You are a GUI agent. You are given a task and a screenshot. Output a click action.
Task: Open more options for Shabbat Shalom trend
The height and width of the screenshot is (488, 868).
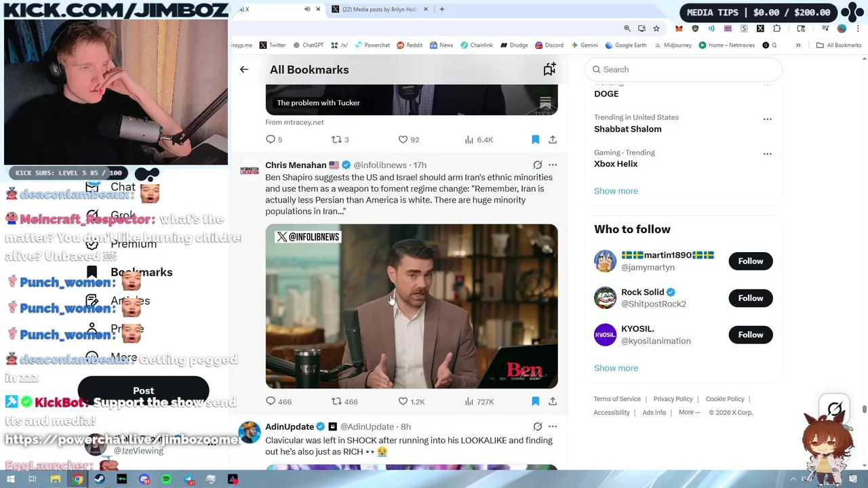pyautogui.click(x=767, y=119)
